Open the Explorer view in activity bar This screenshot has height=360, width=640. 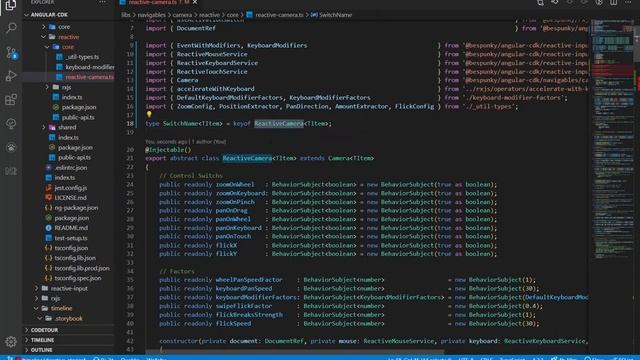pos(11,5)
